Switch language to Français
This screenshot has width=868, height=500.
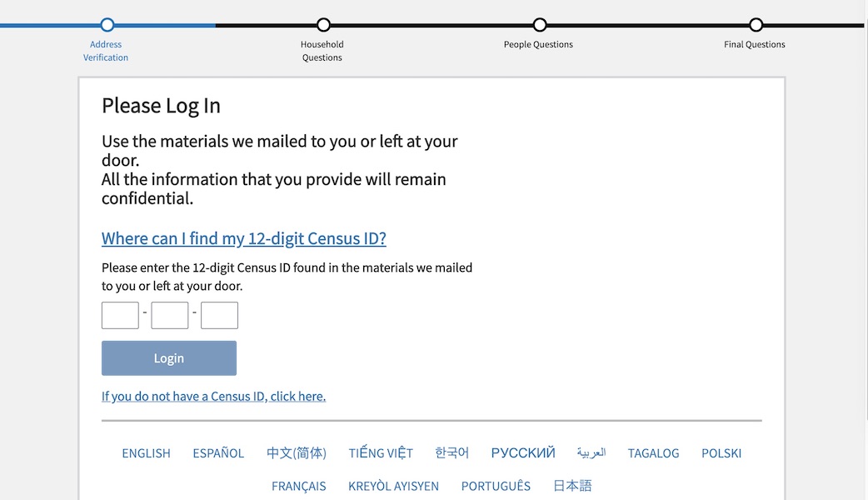pos(298,486)
